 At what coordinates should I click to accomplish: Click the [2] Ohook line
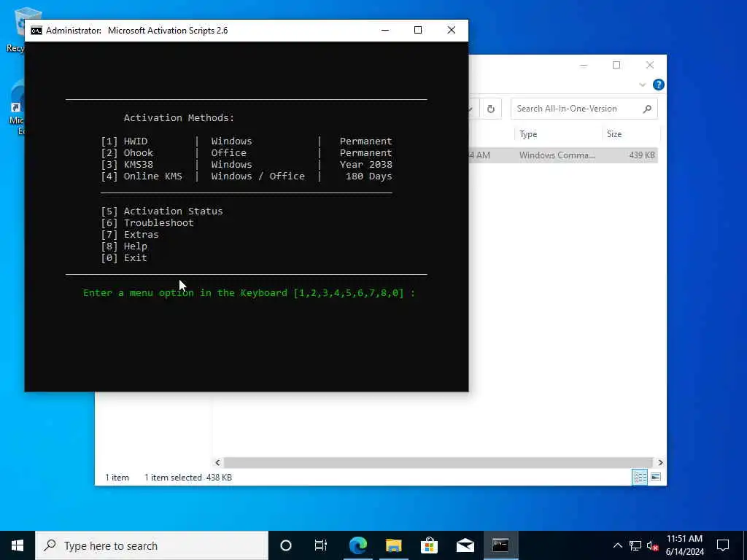coord(247,153)
